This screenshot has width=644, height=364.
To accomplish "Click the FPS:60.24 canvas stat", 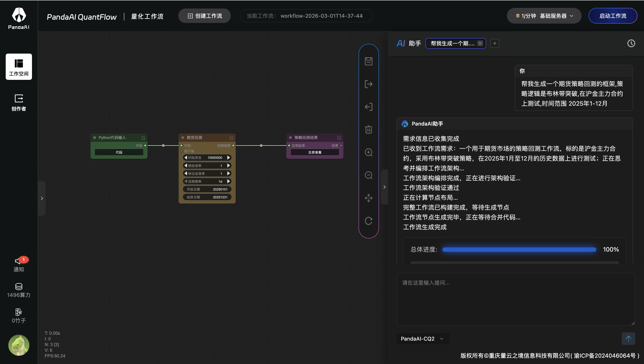I will pyautogui.click(x=55, y=356).
